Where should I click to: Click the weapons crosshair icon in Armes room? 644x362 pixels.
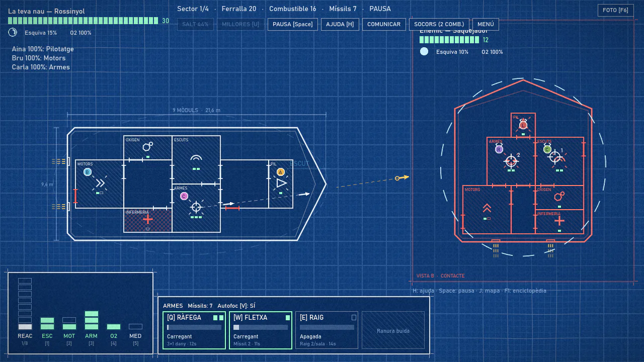[x=196, y=207]
